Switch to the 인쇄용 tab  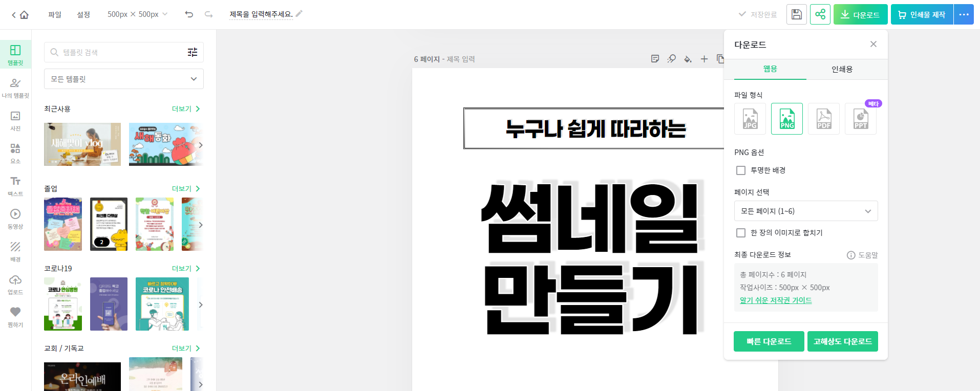pos(842,69)
